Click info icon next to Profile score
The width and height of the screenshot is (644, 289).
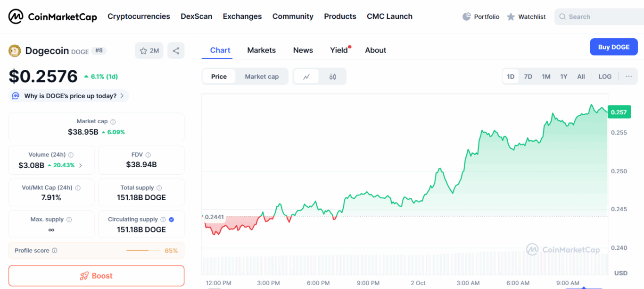[x=55, y=251]
